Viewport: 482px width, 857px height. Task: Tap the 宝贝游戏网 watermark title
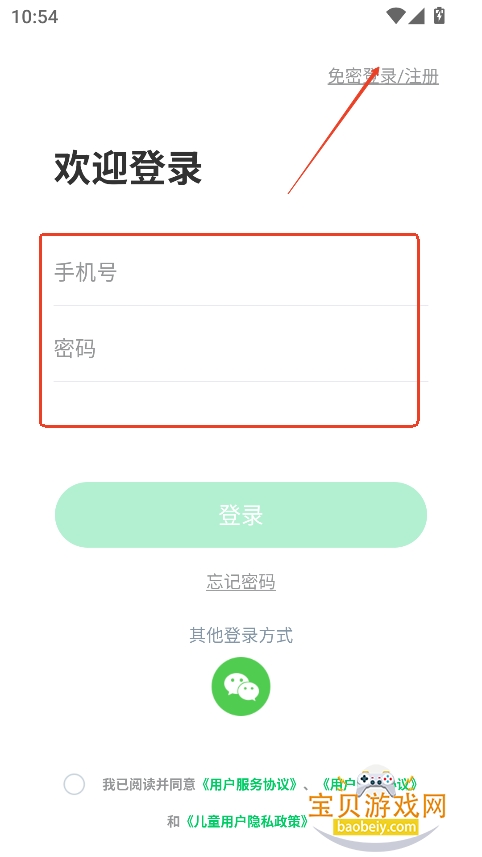coord(378,806)
